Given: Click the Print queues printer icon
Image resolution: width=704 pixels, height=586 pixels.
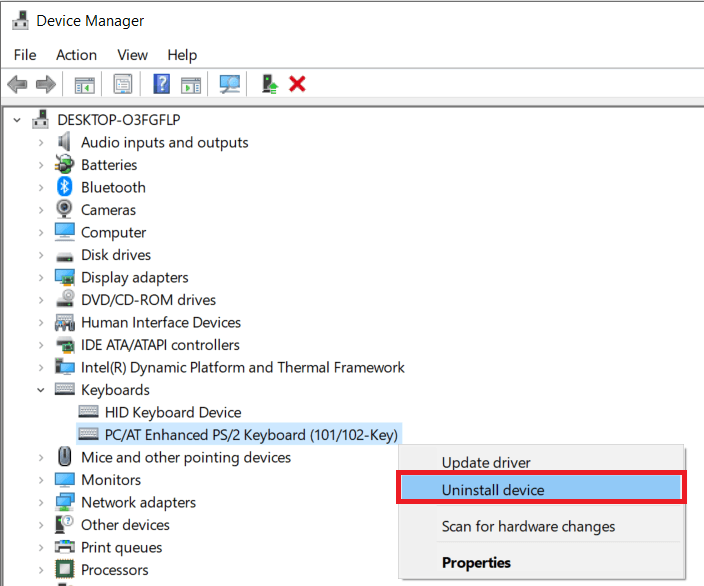Looking at the screenshot, I should pyautogui.click(x=65, y=547).
